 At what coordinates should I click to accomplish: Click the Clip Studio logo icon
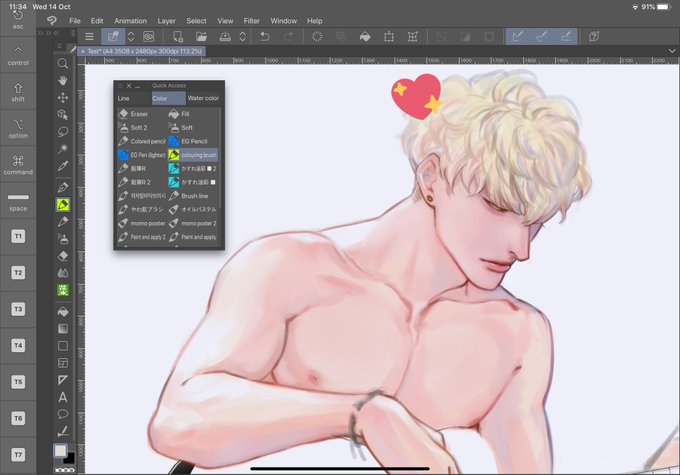pos(52,20)
